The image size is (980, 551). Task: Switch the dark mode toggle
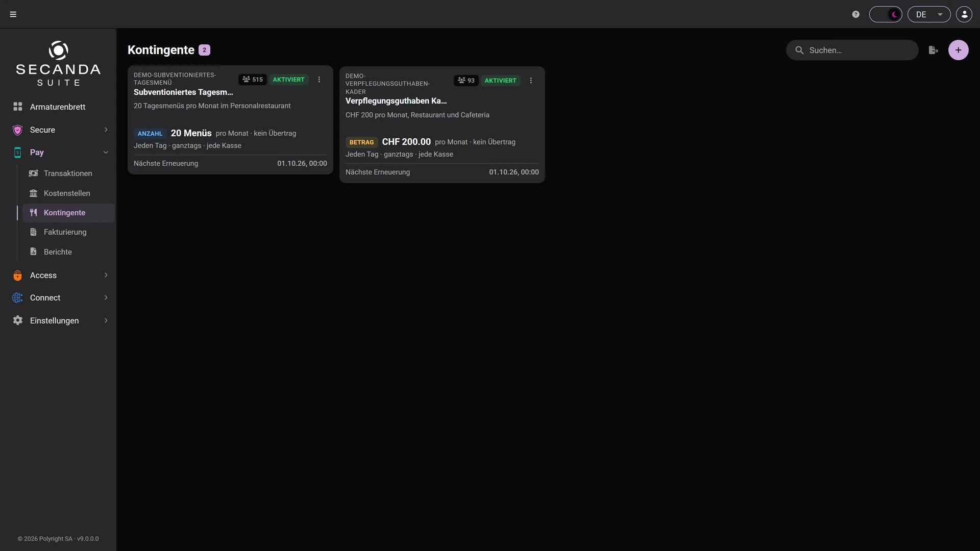886,14
